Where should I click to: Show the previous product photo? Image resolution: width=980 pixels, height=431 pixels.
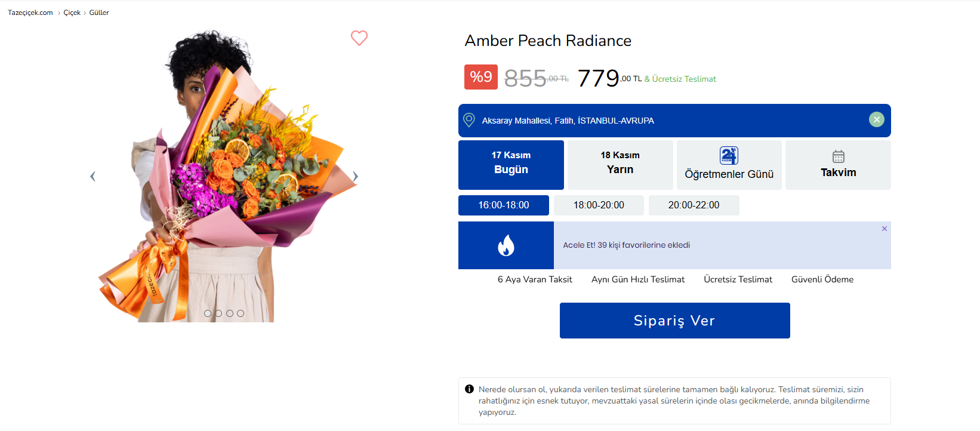(x=93, y=176)
